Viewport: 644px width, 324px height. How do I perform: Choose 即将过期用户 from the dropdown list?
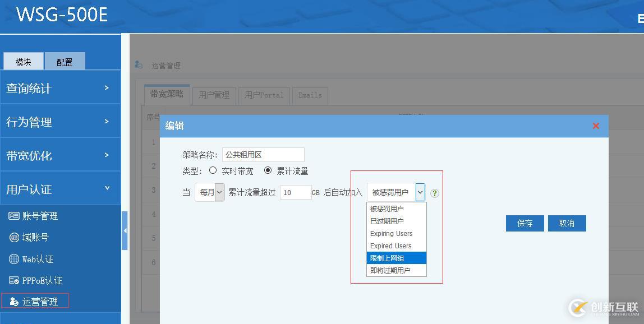click(397, 270)
